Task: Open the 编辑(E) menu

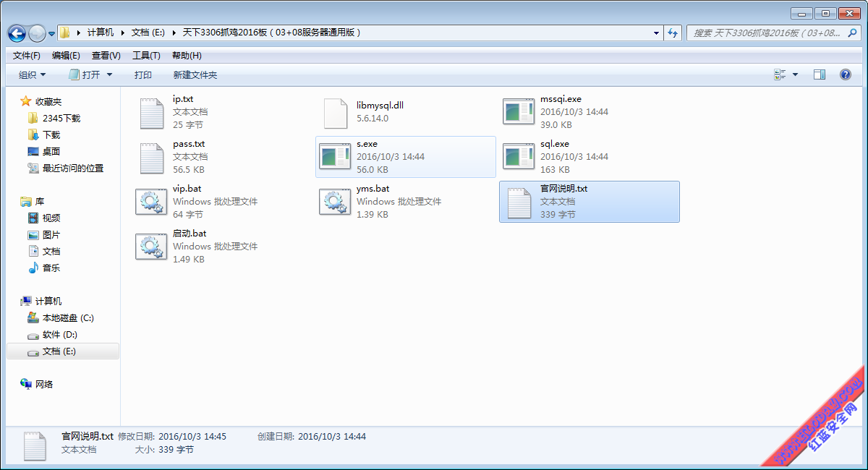Action: pyautogui.click(x=66, y=56)
